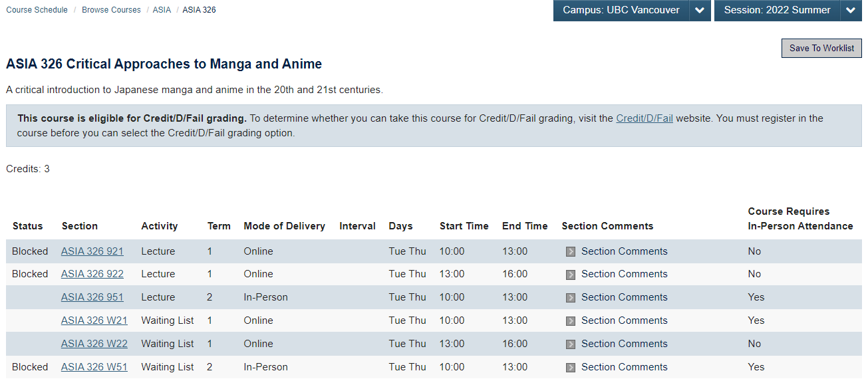Go to Browse Courses breadcrumb
The image size is (868, 381).
coord(111,10)
